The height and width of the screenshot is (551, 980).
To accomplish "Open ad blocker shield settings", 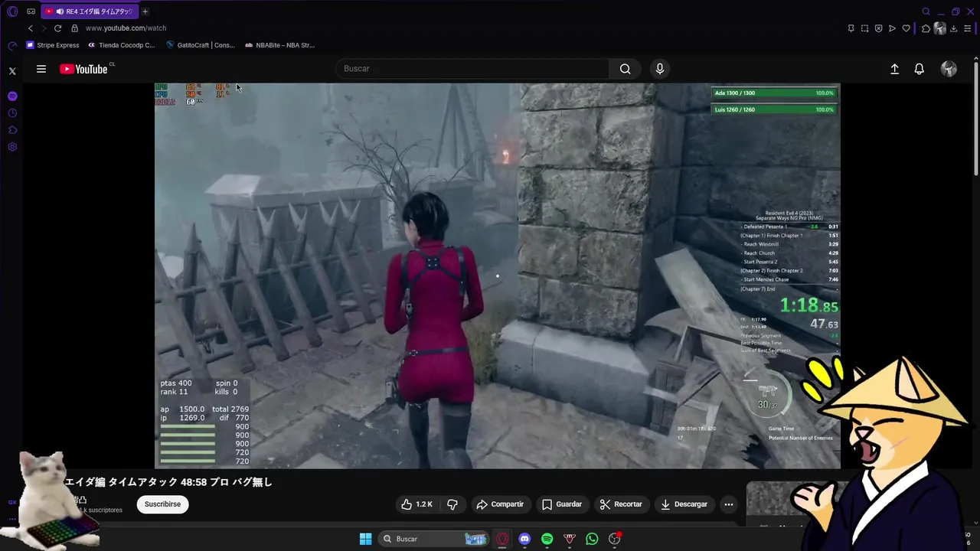I will point(878,28).
